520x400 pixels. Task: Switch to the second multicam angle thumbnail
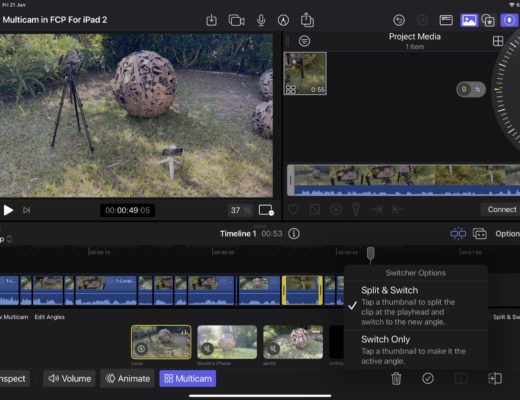click(227, 342)
